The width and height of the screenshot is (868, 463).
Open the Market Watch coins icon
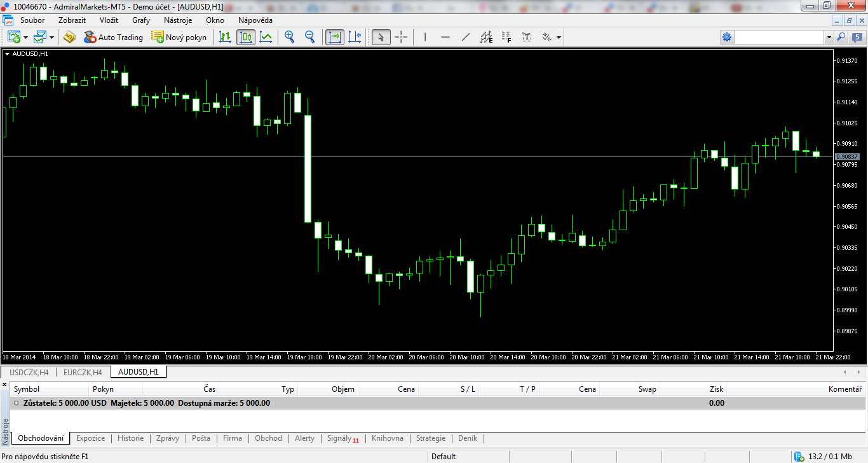(x=69, y=37)
